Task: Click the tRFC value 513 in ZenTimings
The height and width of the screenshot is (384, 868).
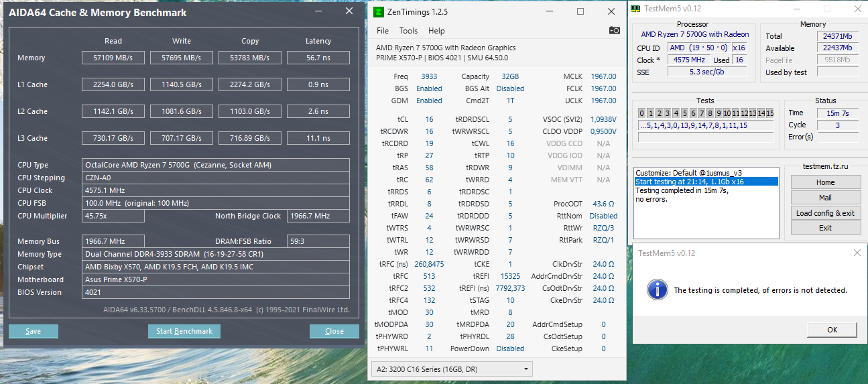Action: (x=429, y=276)
